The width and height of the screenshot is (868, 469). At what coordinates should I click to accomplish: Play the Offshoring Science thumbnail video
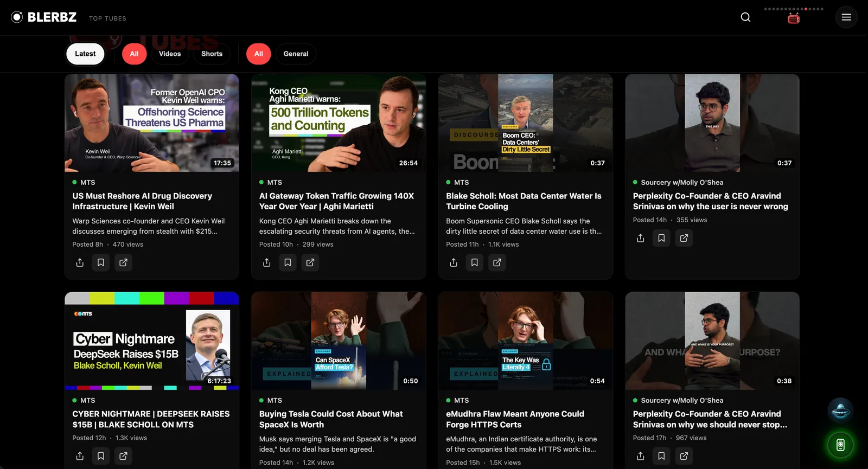pos(152,123)
